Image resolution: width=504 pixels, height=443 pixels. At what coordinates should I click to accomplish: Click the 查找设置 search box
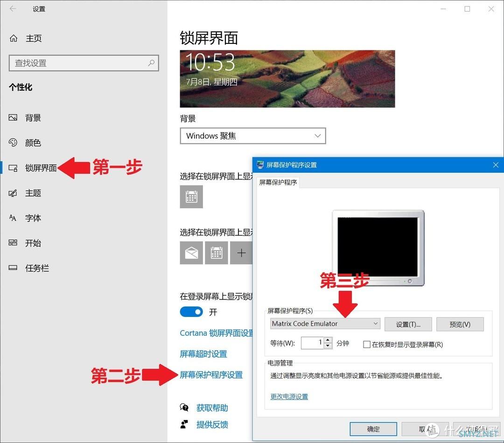click(x=84, y=63)
